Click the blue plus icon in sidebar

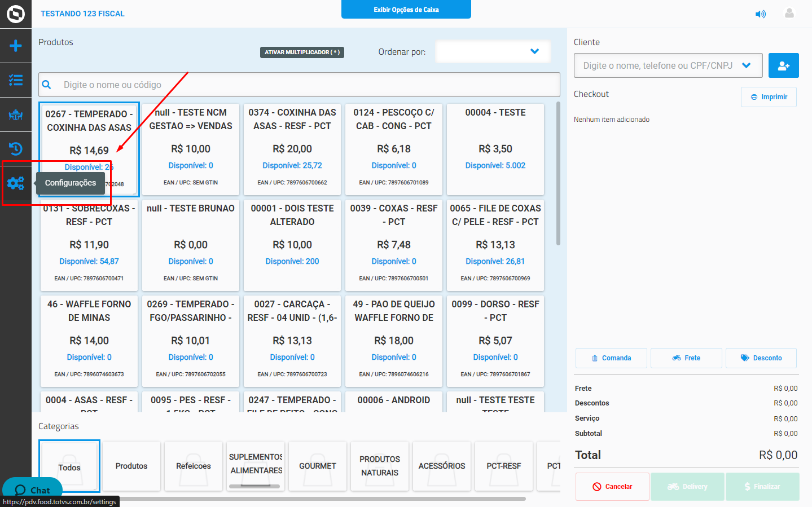(x=16, y=46)
